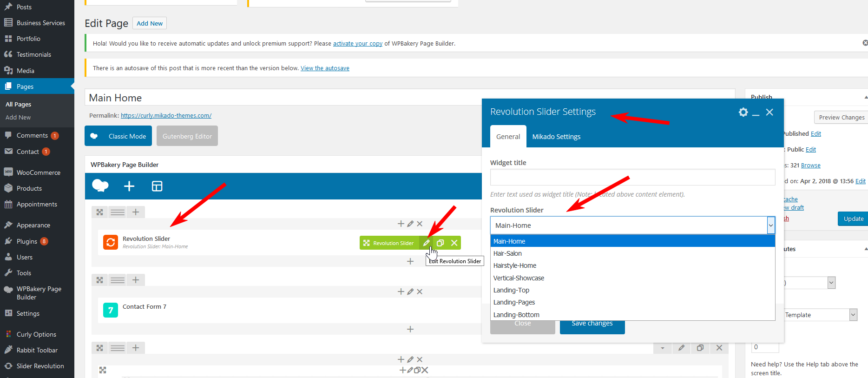Screen dimensions: 868x378
Task: Select Hair-Salon slider option
Action: click(x=632, y=253)
